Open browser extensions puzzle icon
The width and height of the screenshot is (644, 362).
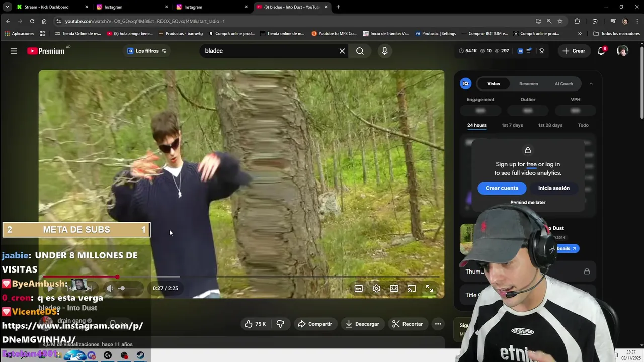click(577, 21)
